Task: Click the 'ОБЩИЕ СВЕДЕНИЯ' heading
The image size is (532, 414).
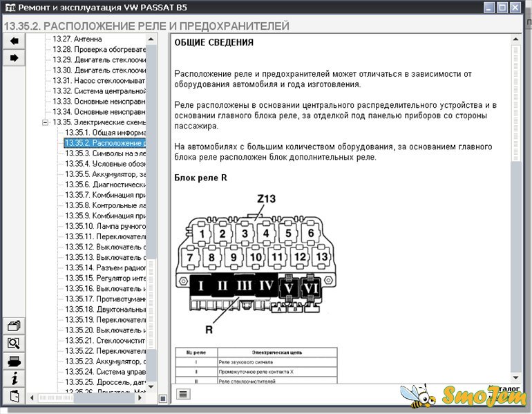Action: [214, 42]
